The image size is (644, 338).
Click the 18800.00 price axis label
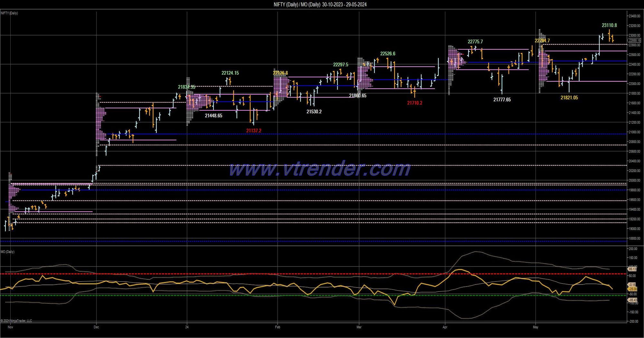634,238
